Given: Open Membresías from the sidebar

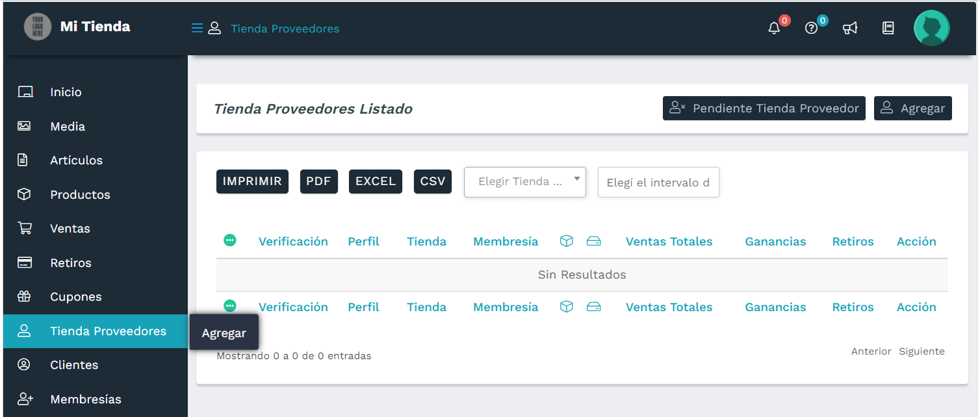Looking at the screenshot, I should pyautogui.click(x=85, y=399).
